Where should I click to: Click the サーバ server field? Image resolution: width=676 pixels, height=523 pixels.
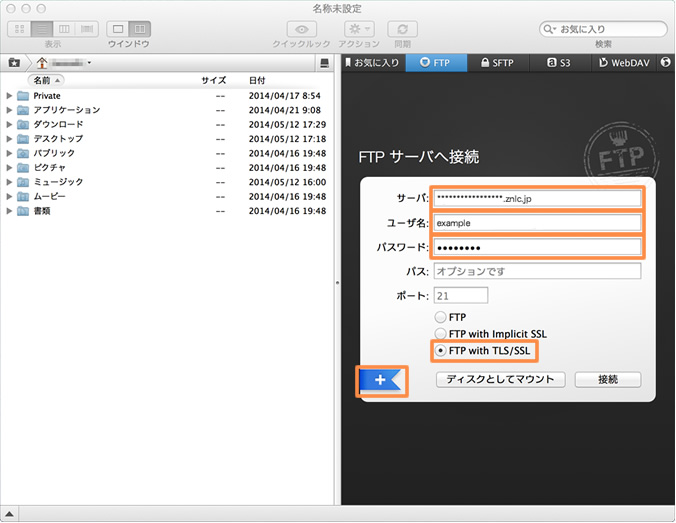click(x=537, y=199)
